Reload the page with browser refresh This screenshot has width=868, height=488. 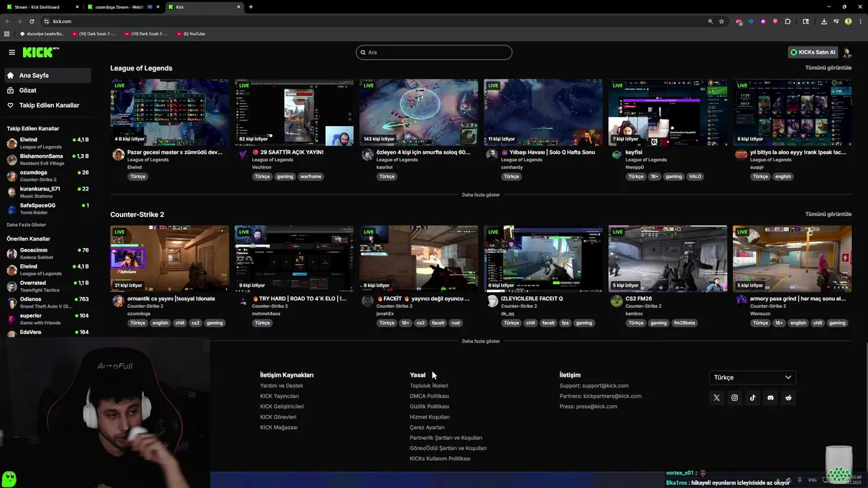[31, 21]
